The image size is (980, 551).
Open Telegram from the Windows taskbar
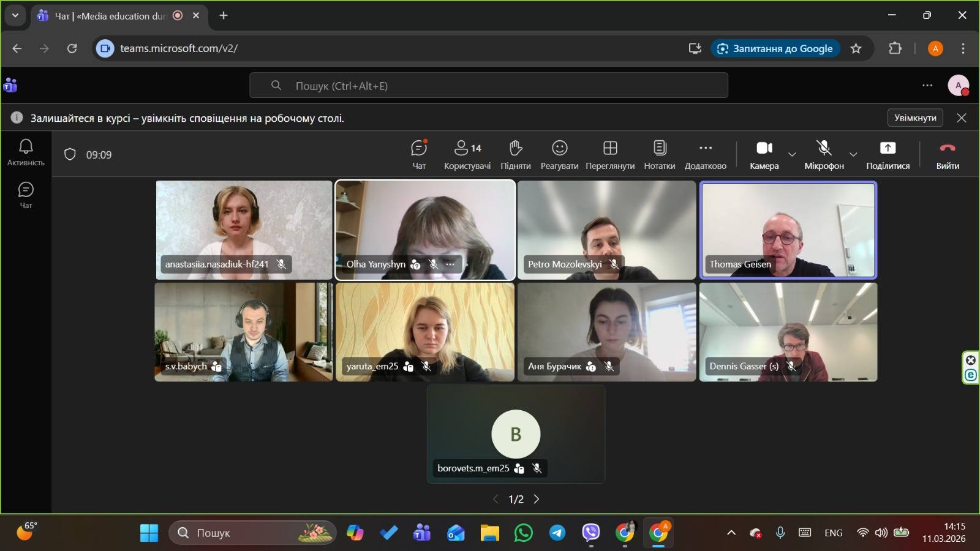557,533
